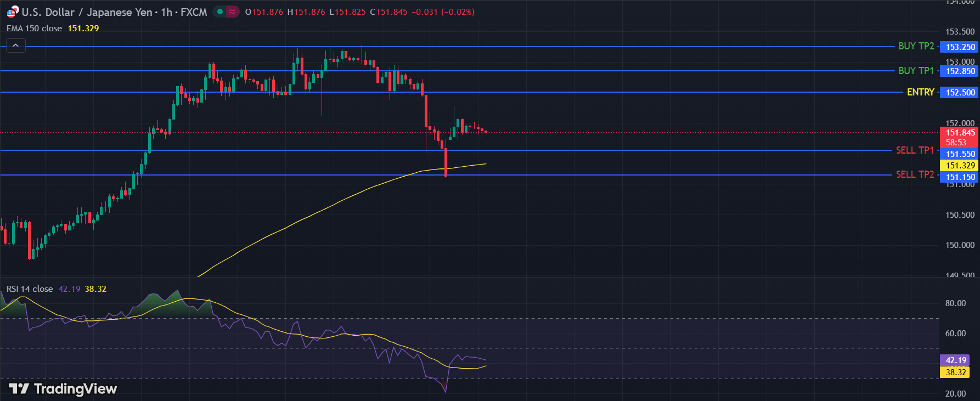Select the yellow ENTRY line label

point(920,92)
